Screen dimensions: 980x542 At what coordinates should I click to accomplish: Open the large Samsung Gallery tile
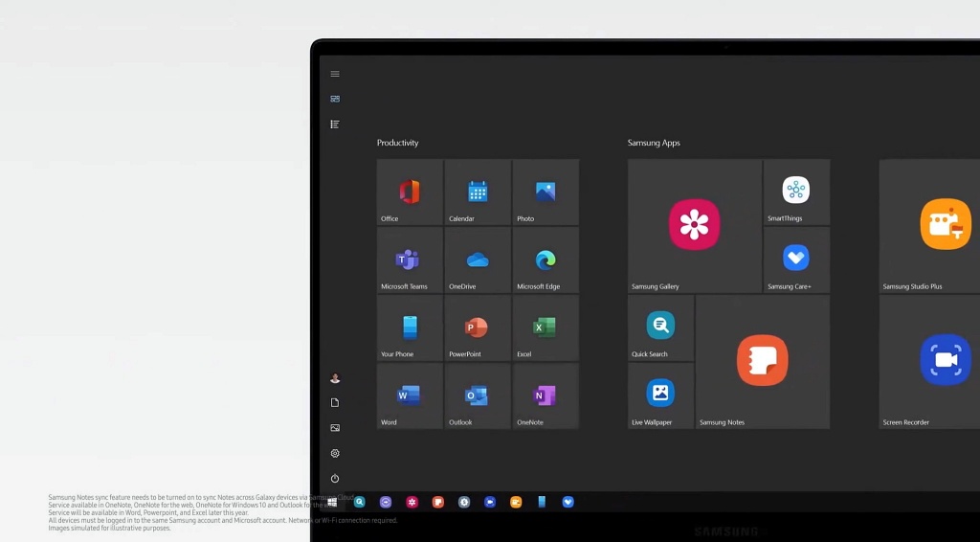tap(695, 226)
